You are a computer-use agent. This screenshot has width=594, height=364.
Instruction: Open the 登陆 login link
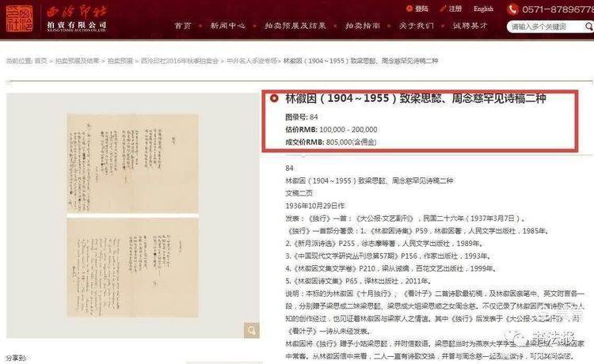[421, 9]
